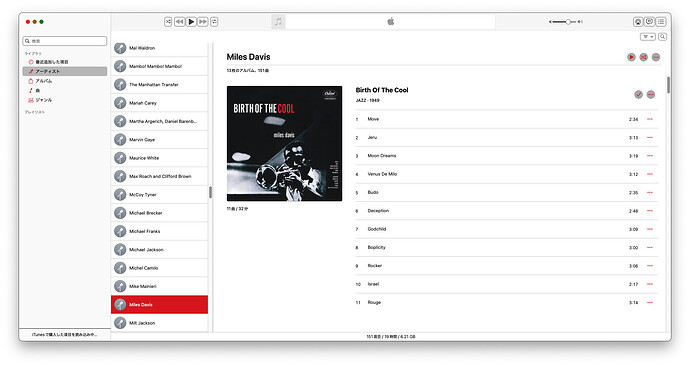
Task: Select artist McCoy Tyner
Action: 159,194
